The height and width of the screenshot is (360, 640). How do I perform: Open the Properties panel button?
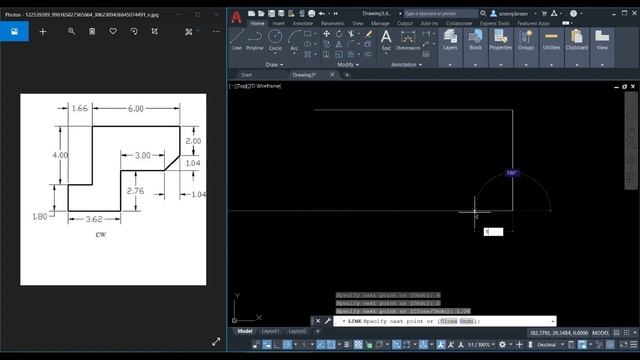coord(500,40)
